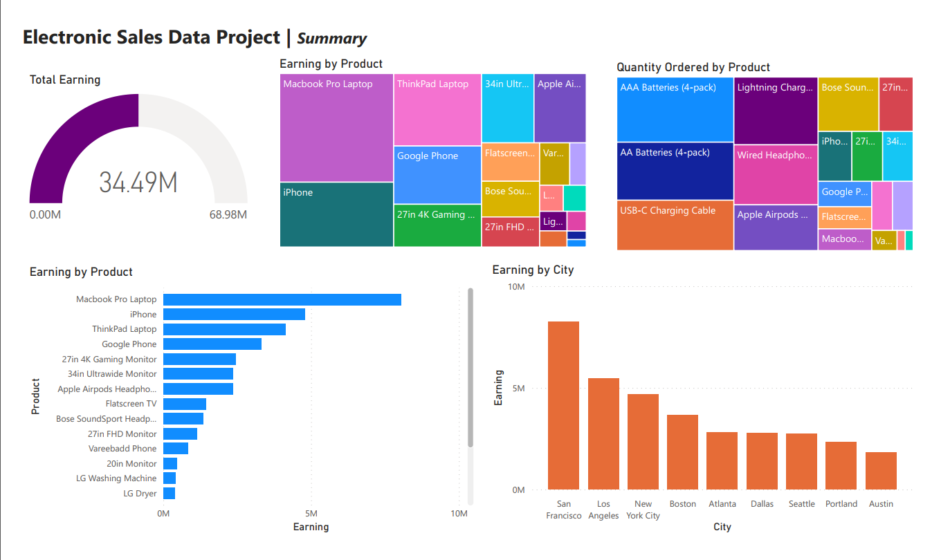Select the Seattle city earning bar
Viewport: 950px width, 560px height.
coord(801,462)
